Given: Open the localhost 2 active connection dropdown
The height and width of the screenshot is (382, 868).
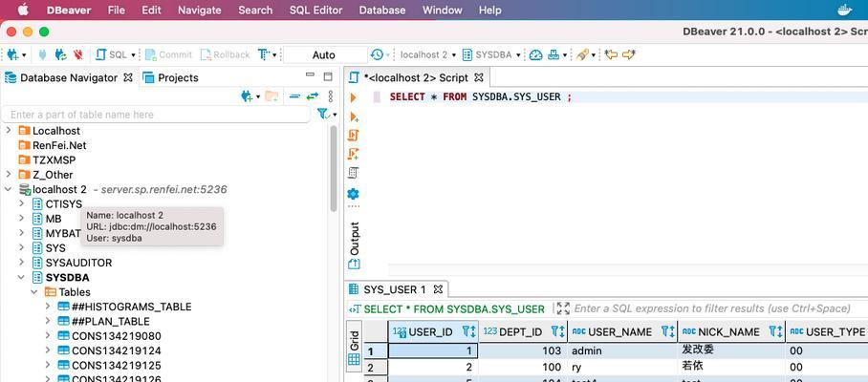Looking at the screenshot, I should (427, 54).
